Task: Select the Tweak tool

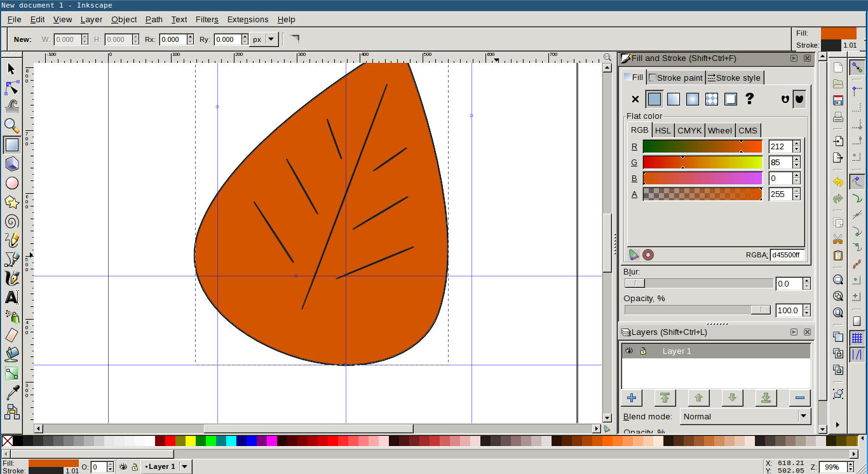Action: pyautogui.click(x=11, y=107)
